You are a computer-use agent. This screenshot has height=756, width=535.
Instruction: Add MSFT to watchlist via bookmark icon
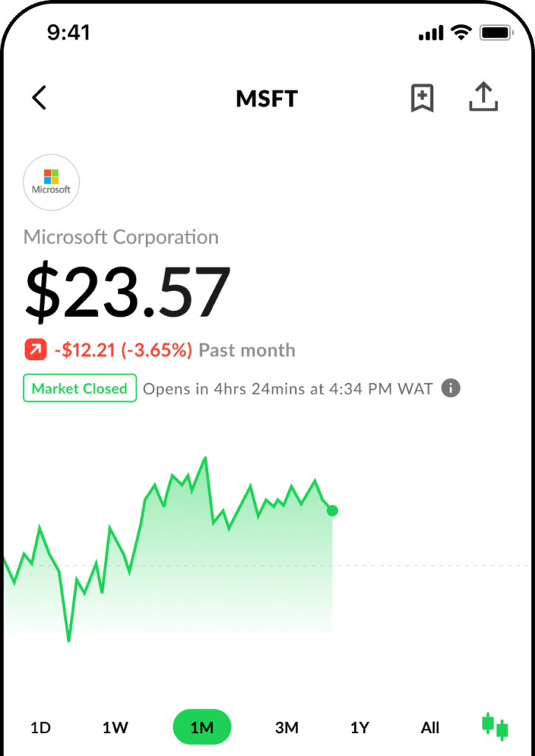[x=421, y=97]
